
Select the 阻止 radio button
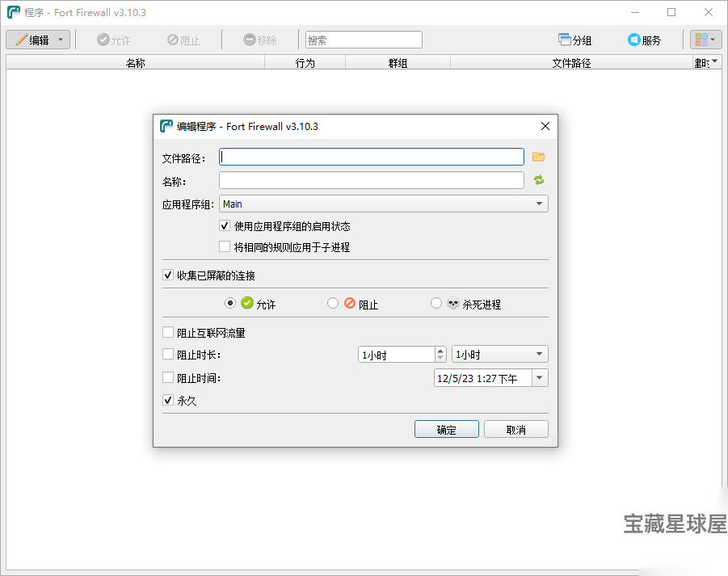[332, 304]
